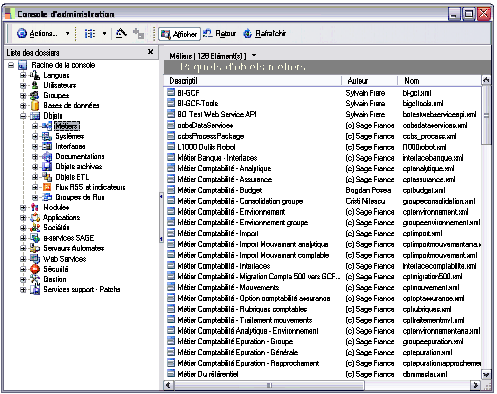
Task: Select the Applications icon in tree
Action: click(x=35, y=218)
